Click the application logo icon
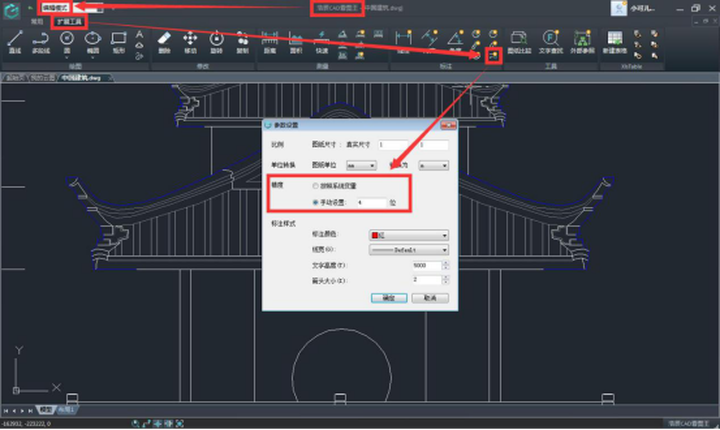The image size is (720, 430). 11,10
